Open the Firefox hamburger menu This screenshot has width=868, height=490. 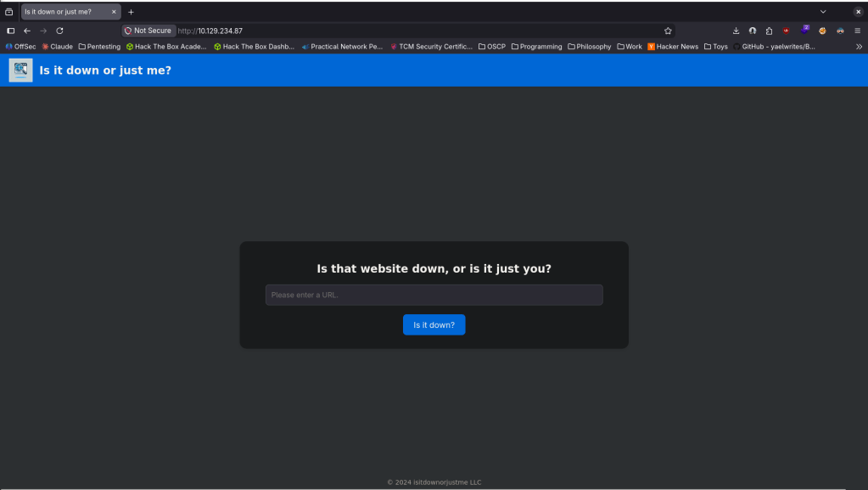[857, 31]
